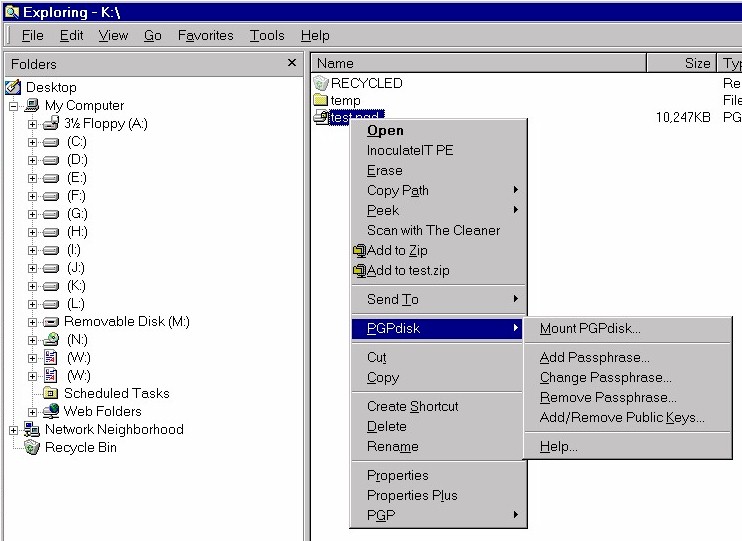742x541 pixels.
Task: Select Add/Remove Public Keys...
Action: [x=627, y=417]
